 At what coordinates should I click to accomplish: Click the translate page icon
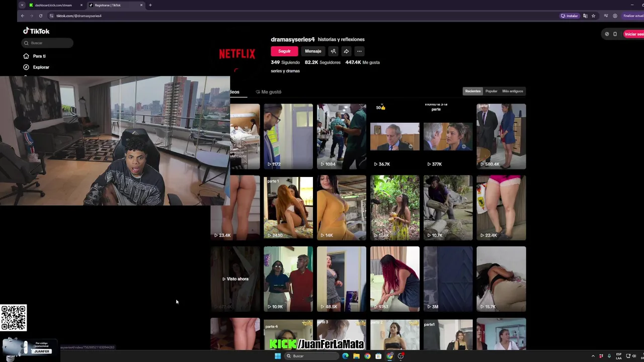click(x=585, y=16)
